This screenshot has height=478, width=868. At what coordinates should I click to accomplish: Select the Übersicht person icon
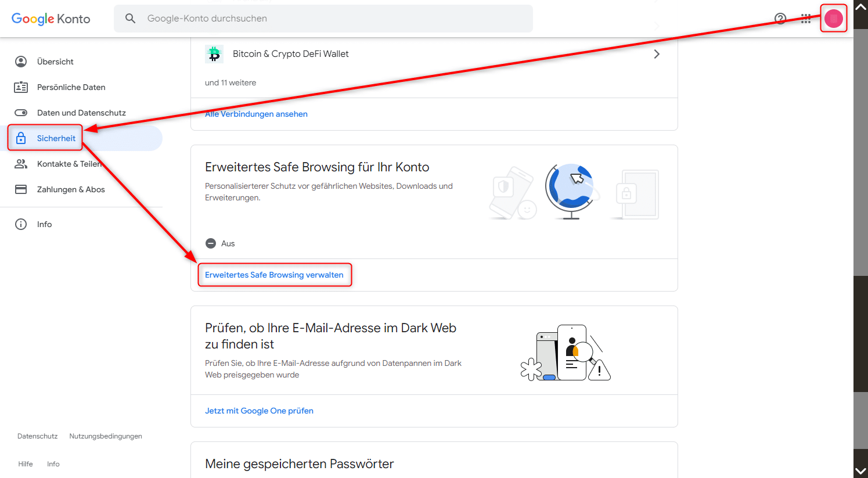coord(21,61)
